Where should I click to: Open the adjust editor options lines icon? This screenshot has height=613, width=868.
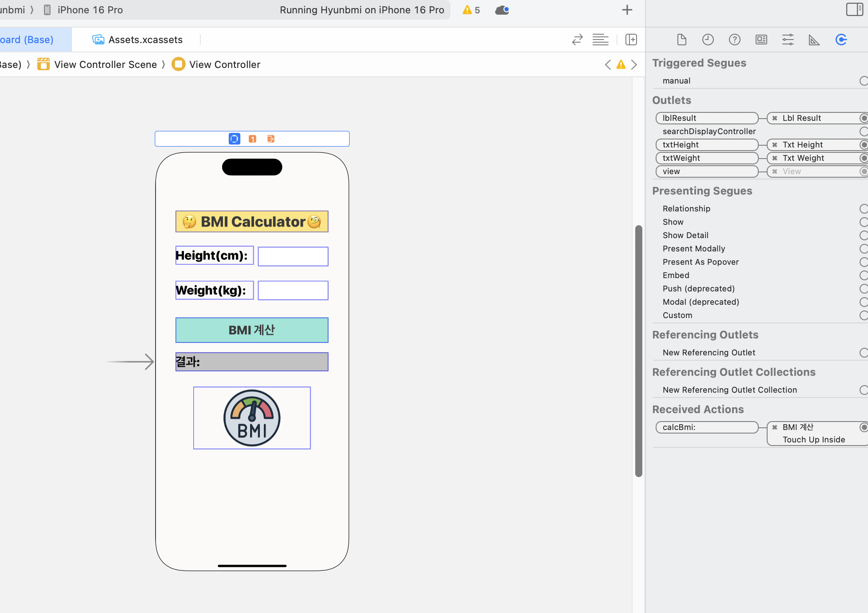click(600, 40)
